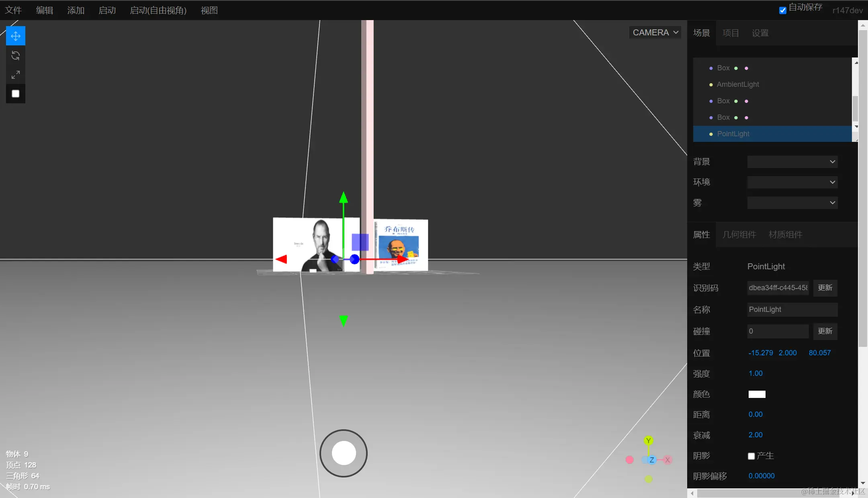The image size is (868, 498).
Task: Open the white 颜色 color swatch
Action: (757, 394)
